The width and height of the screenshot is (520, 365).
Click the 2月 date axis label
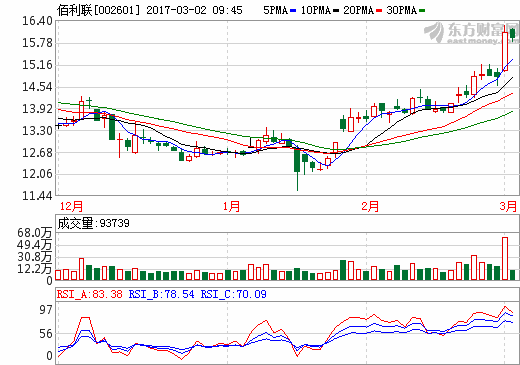coord(370,206)
